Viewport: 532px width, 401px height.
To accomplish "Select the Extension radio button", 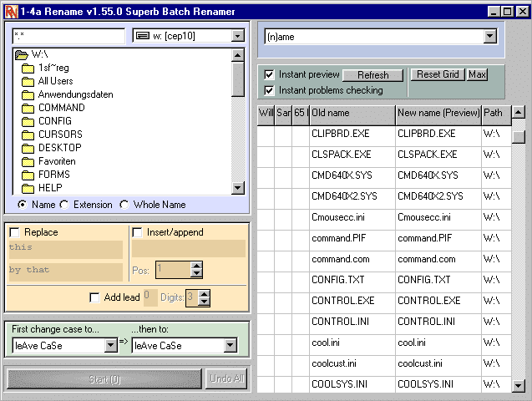I will click(x=63, y=205).
